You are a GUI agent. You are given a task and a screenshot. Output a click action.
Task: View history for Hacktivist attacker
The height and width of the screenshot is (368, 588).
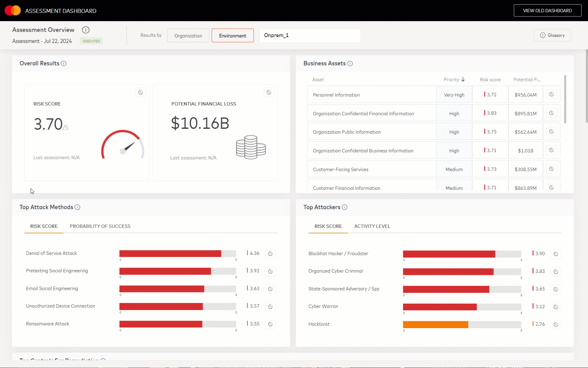coord(556,324)
